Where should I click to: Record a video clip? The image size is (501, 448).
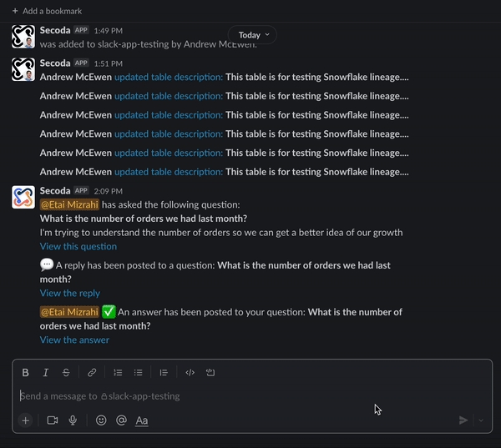click(x=53, y=420)
